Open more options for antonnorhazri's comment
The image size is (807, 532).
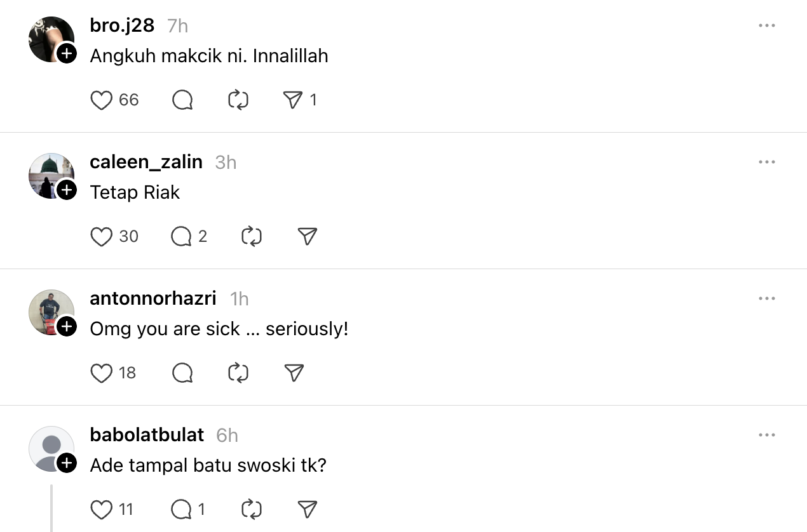tap(767, 298)
